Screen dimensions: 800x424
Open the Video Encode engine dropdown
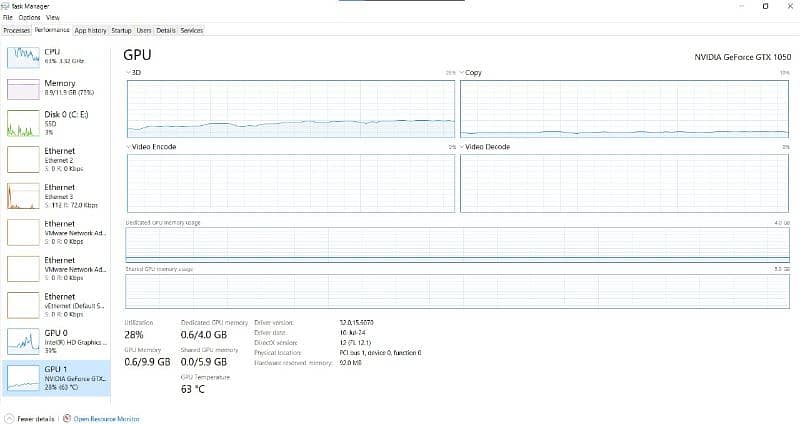(129, 147)
